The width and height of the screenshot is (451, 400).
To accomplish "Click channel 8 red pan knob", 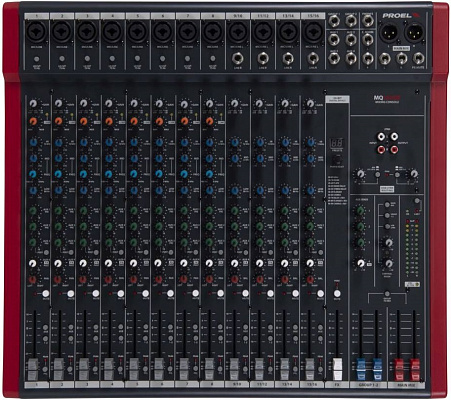I will click(209, 279).
